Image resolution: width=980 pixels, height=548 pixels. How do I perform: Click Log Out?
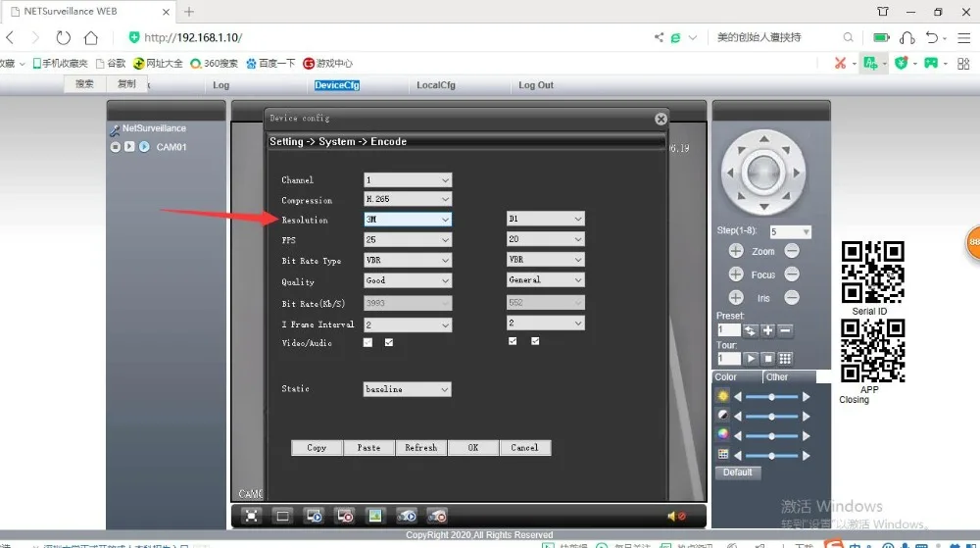pyautogui.click(x=536, y=85)
